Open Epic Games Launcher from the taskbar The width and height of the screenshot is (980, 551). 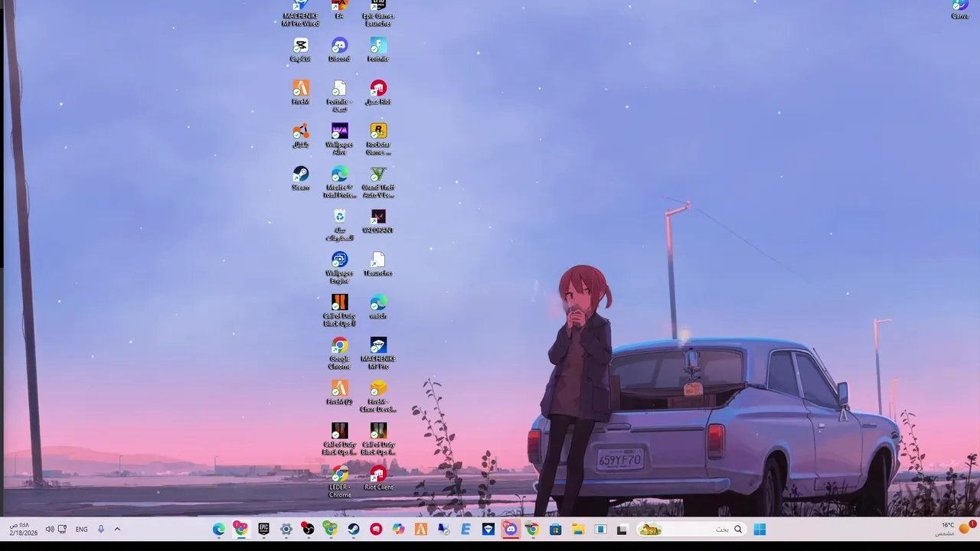click(263, 529)
